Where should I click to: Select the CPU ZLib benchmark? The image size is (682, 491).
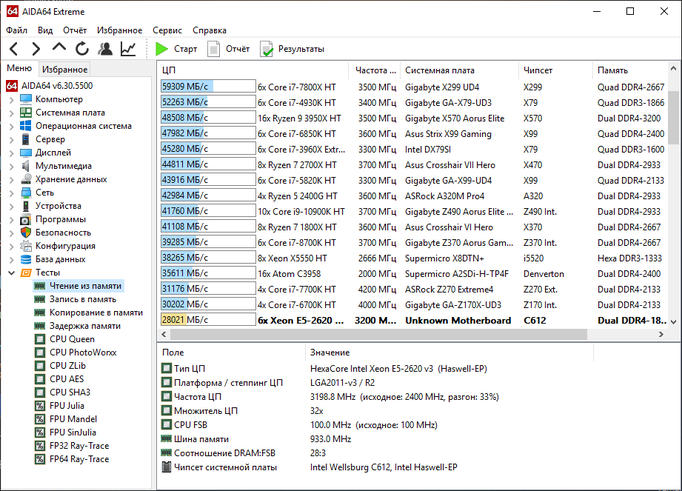point(67,366)
